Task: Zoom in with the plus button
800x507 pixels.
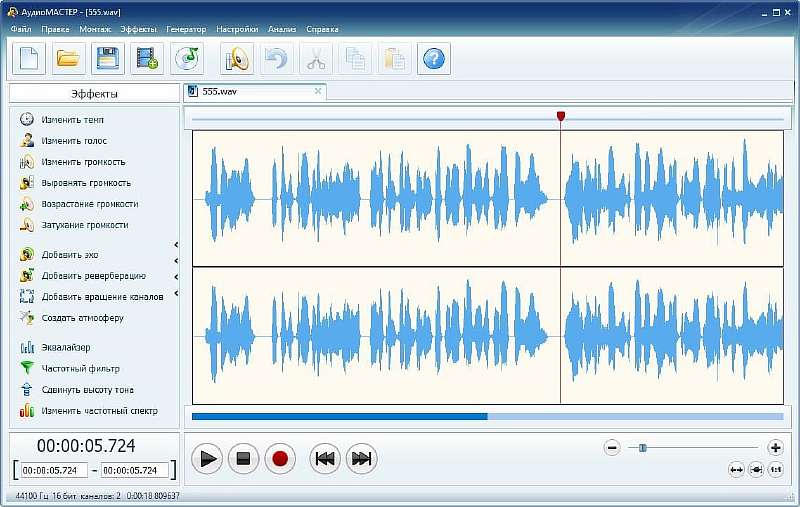Action: [x=775, y=448]
